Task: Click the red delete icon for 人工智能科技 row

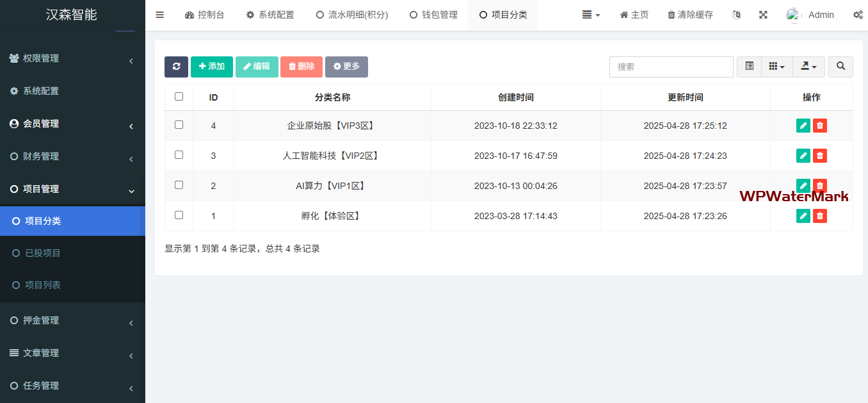Action: [819, 156]
